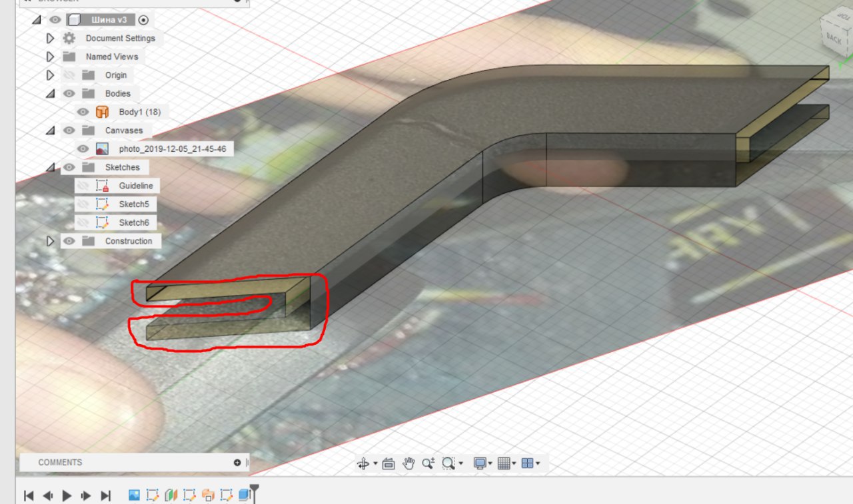Open Display Settings dropdown arrow
Image resolution: width=853 pixels, height=504 pixels.
pyautogui.click(x=490, y=464)
